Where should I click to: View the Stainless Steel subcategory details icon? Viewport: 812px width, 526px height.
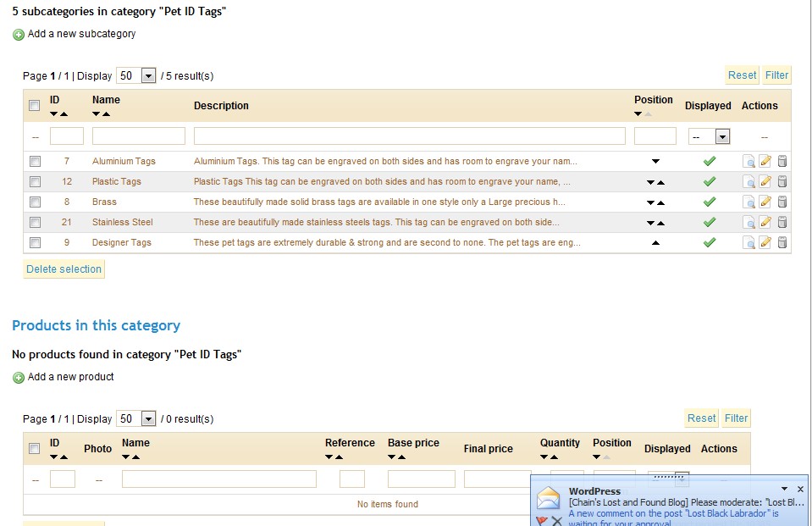748,222
